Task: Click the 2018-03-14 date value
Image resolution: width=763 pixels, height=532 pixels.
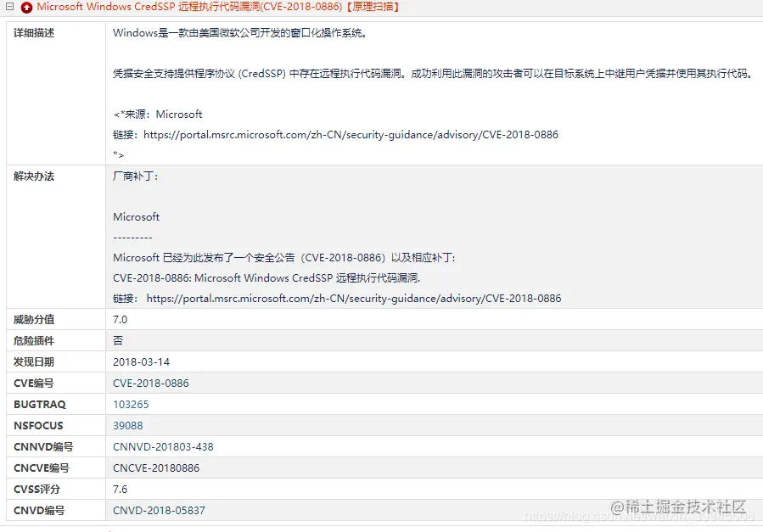Action: coord(141,362)
